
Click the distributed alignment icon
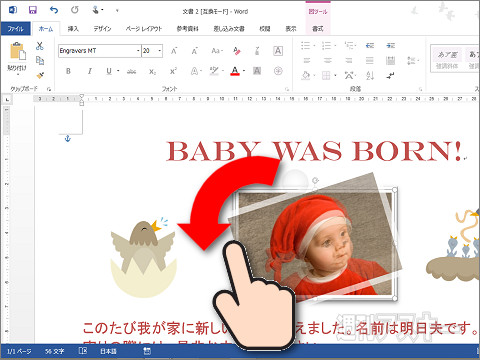click(x=390, y=61)
